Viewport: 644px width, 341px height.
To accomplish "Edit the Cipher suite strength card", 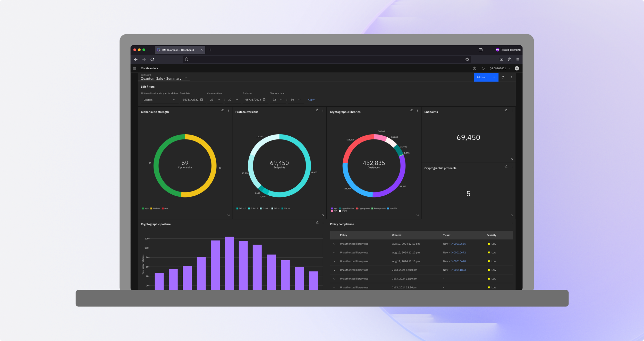I will pos(223,110).
